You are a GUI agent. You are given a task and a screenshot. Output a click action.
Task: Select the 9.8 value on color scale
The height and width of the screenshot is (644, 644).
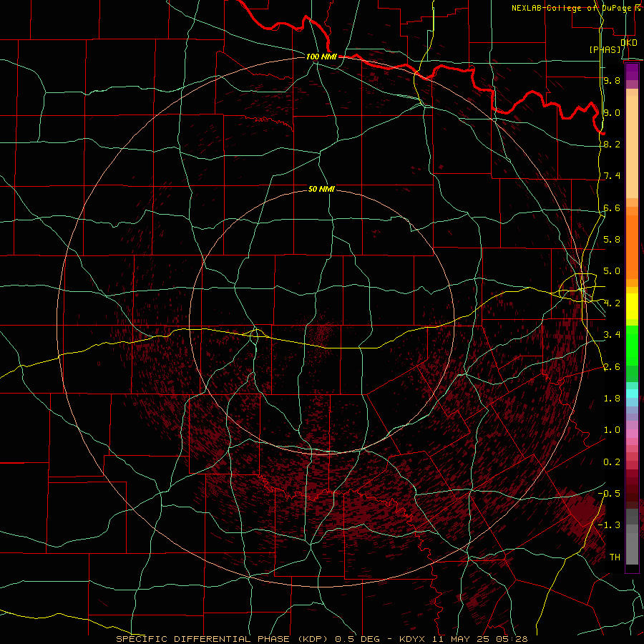coord(612,80)
